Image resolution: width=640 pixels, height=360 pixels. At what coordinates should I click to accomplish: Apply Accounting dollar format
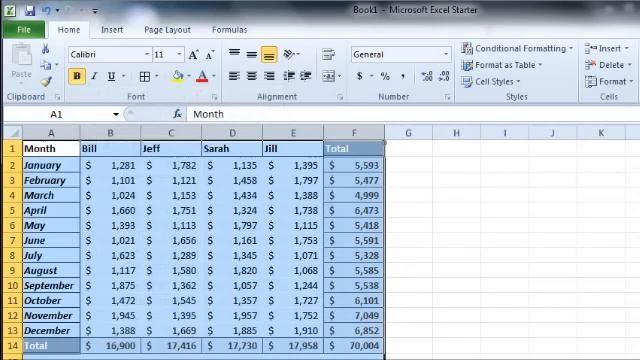pyautogui.click(x=360, y=76)
